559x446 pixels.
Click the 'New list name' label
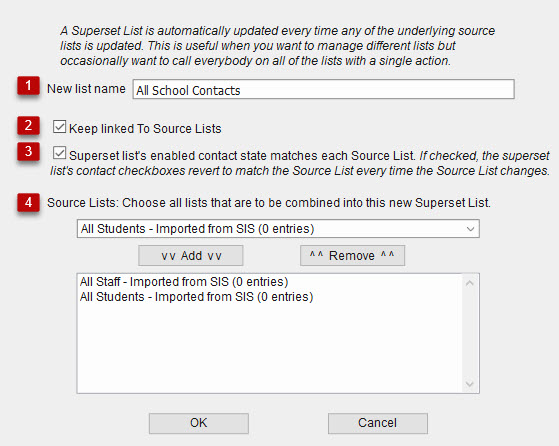[86, 89]
